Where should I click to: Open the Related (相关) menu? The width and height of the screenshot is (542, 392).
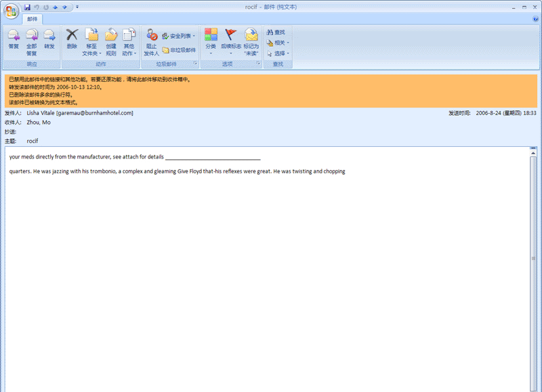[x=278, y=42]
